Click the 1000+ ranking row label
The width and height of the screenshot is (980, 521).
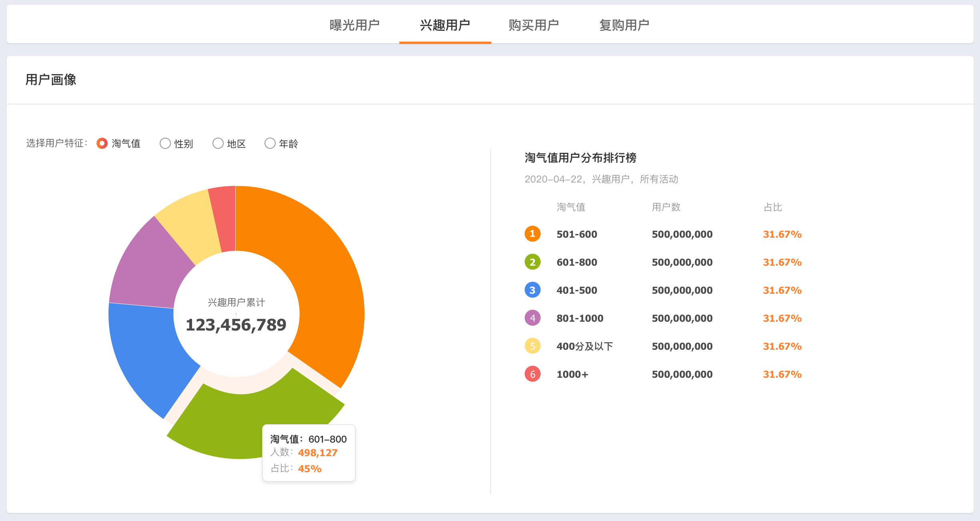[572, 374]
